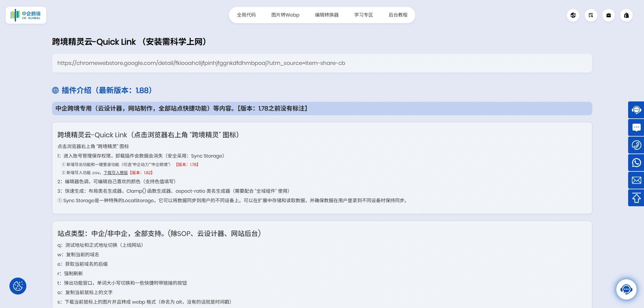Viewport: 644px width, 308px height.
Task: Open the floating live chat bubble
Action: pos(626,289)
